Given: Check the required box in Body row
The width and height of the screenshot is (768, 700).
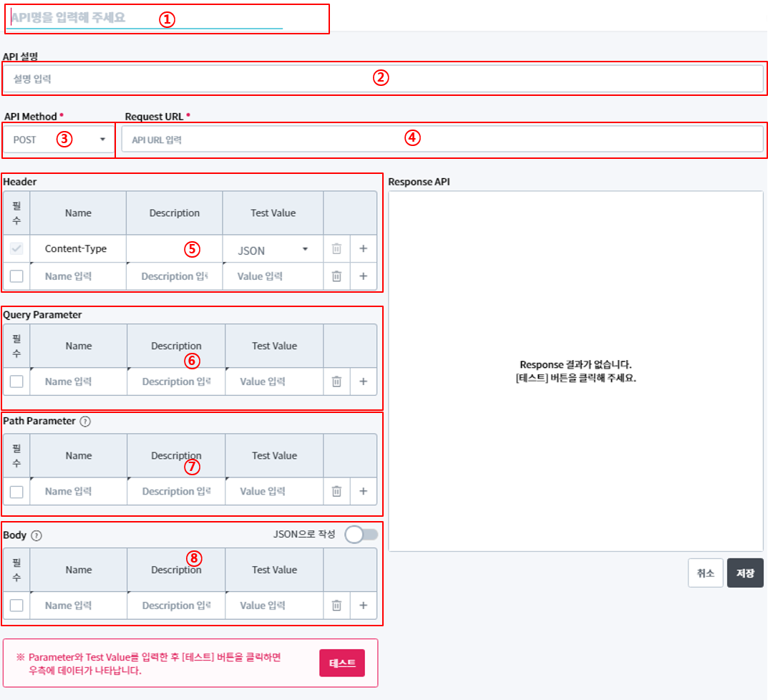Looking at the screenshot, I should tap(16, 606).
